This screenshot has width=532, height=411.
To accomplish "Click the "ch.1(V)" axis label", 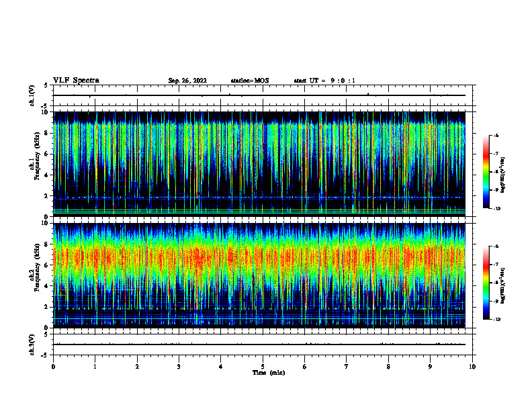I will click(x=32, y=95).
